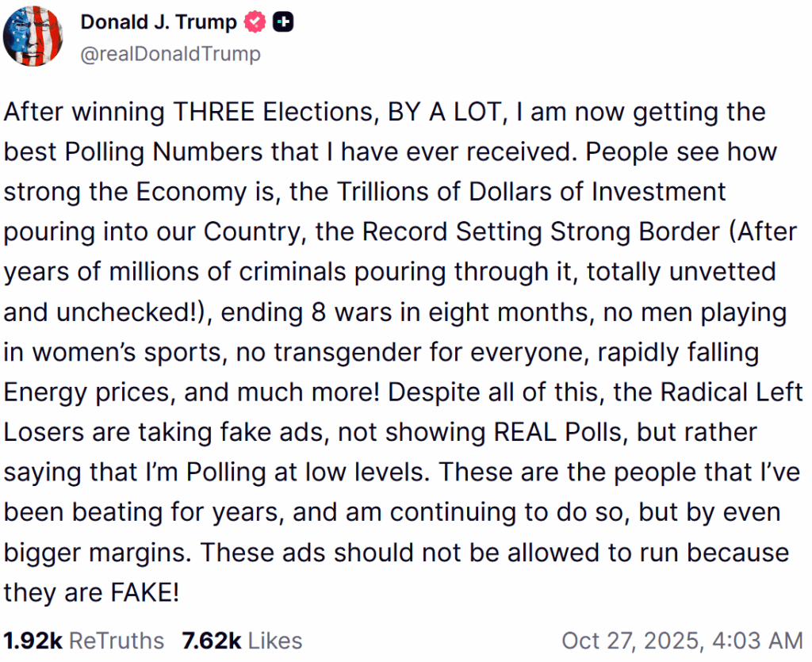Click the black plus badge icon
Image resolution: width=812 pixels, height=662 pixels.
pyautogui.click(x=283, y=23)
